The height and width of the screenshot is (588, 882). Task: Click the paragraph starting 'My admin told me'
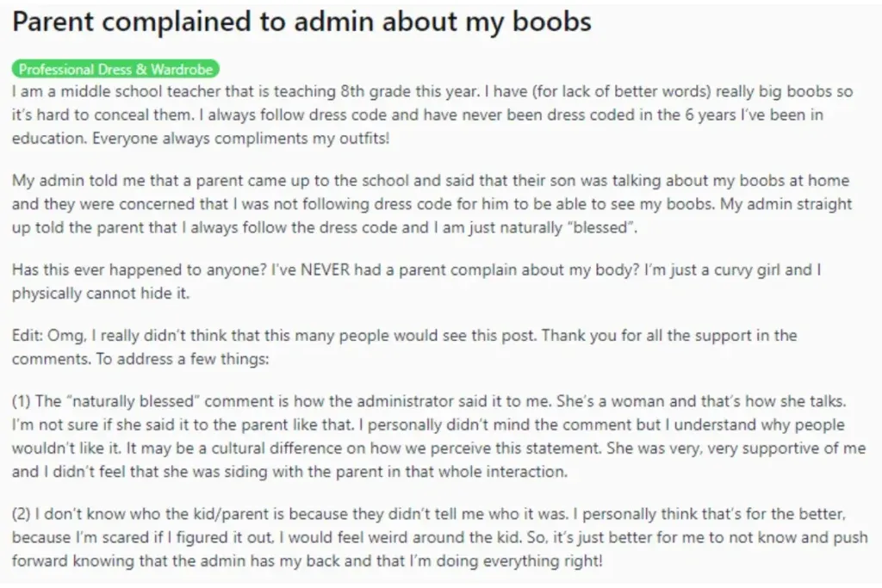(x=432, y=204)
